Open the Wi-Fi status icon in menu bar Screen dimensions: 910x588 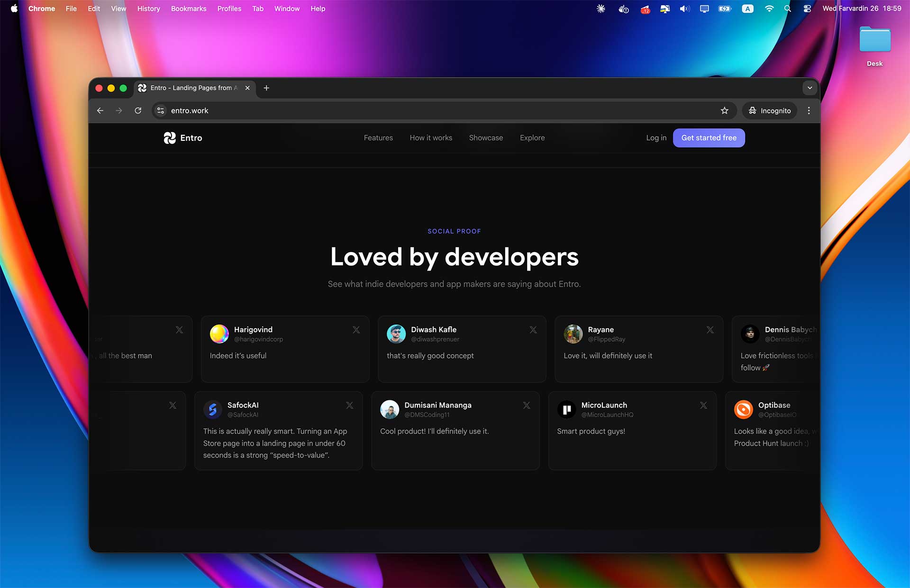tap(769, 9)
